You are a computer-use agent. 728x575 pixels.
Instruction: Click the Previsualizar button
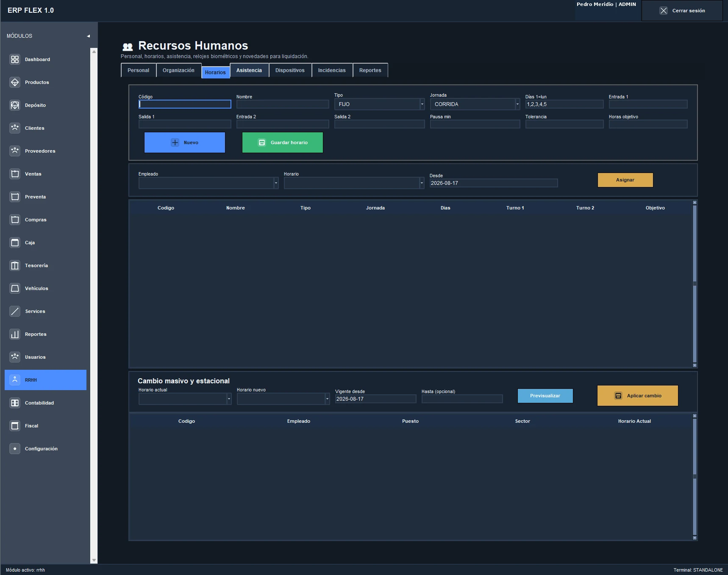pyautogui.click(x=545, y=396)
